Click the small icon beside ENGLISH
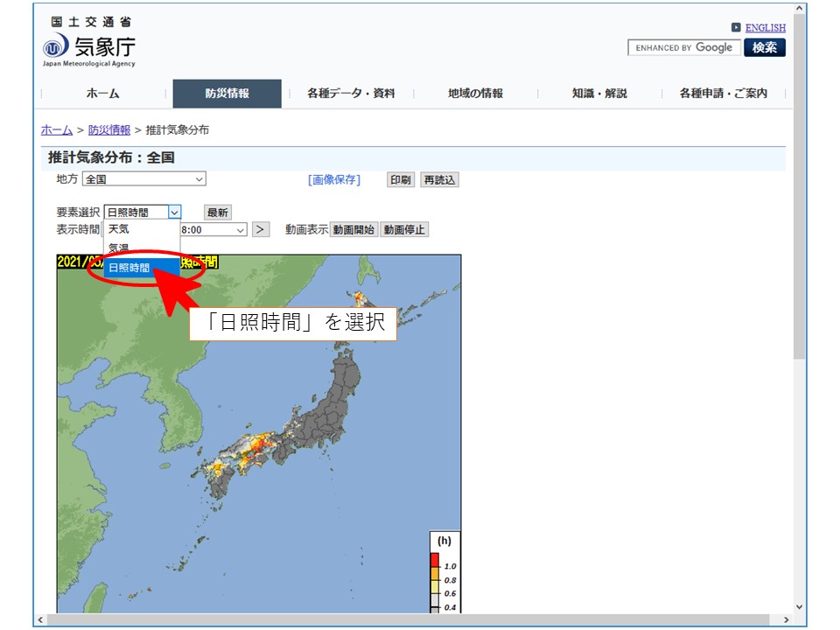840x630 pixels. click(736, 28)
